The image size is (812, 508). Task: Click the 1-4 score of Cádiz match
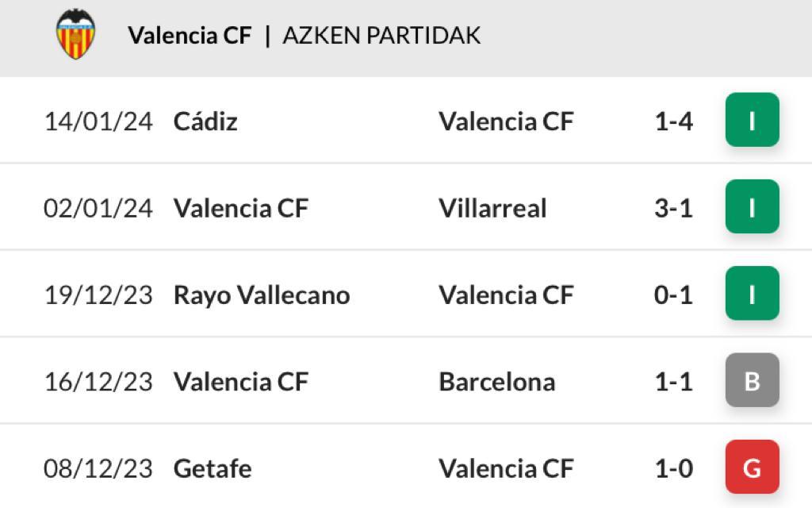(x=674, y=121)
